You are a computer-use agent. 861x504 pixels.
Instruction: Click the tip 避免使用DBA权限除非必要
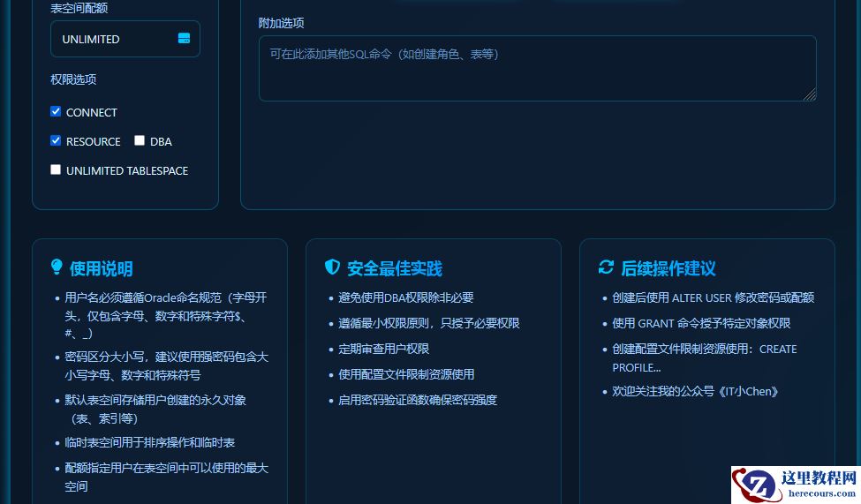406,297
